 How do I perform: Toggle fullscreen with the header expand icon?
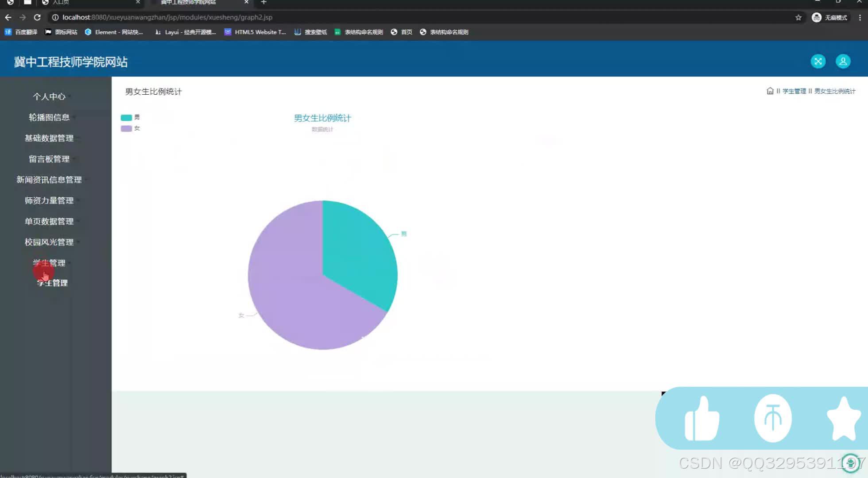(818, 61)
